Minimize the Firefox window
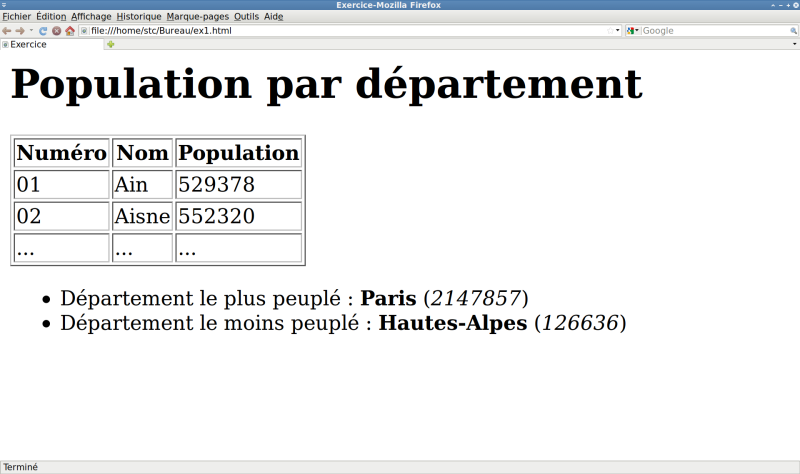Screen dimensions: 800x474 tap(781, 5)
